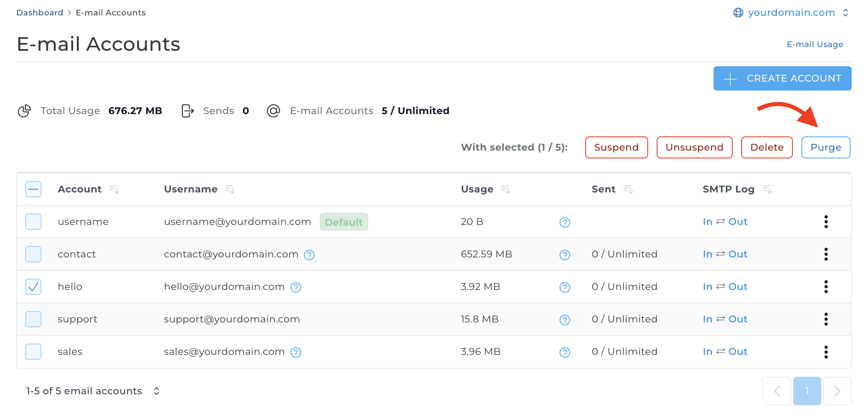868x415 pixels.
Task: Open the E-mail Usage link
Action: click(x=815, y=44)
